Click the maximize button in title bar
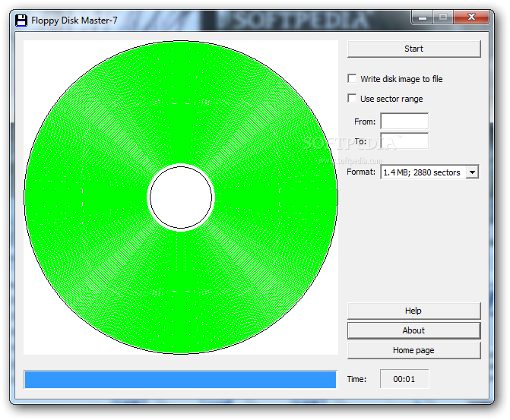Screen dimensions: 510x420 [x=443, y=17]
